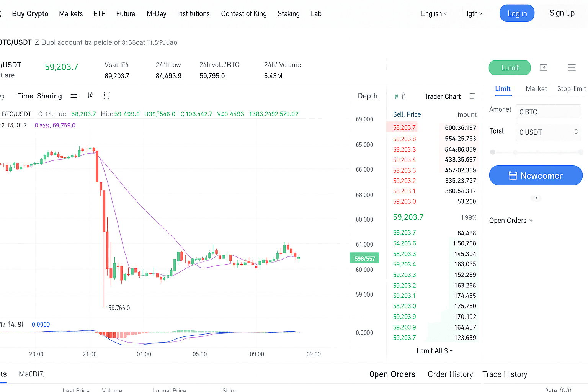The height and width of the screenshot is (392, 588).
Task: Click the small dot indicator below Newcomer
Action: pyautogui.click(x=536, y=198)
